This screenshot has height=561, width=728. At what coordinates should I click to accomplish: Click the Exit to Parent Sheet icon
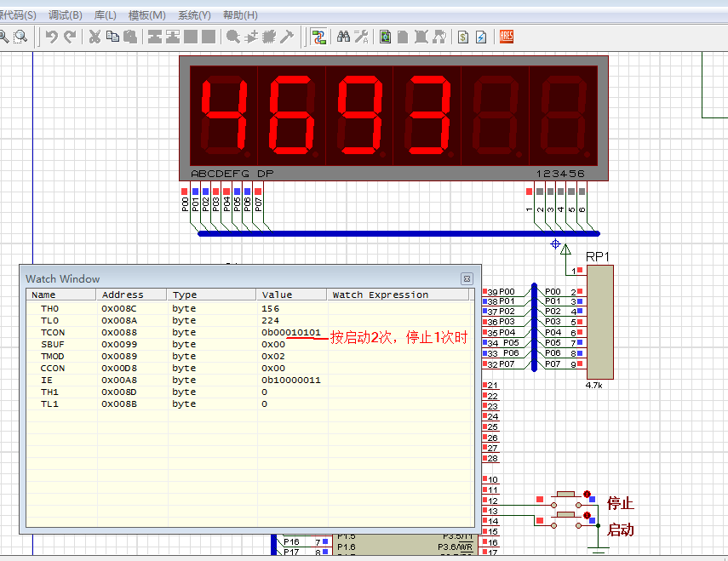439,37
